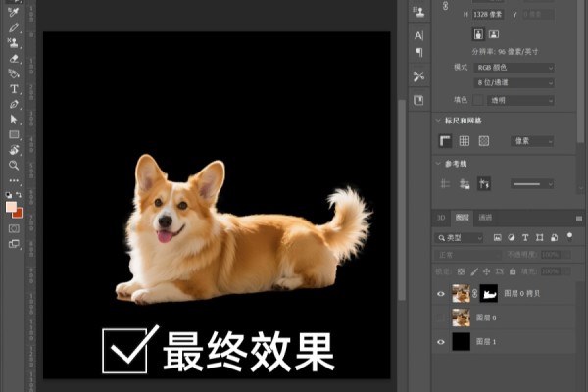Image resolution: width=588 pixels, height=392 pixels.
Task: Select the Paint Bucket tool
Action: 14,73
